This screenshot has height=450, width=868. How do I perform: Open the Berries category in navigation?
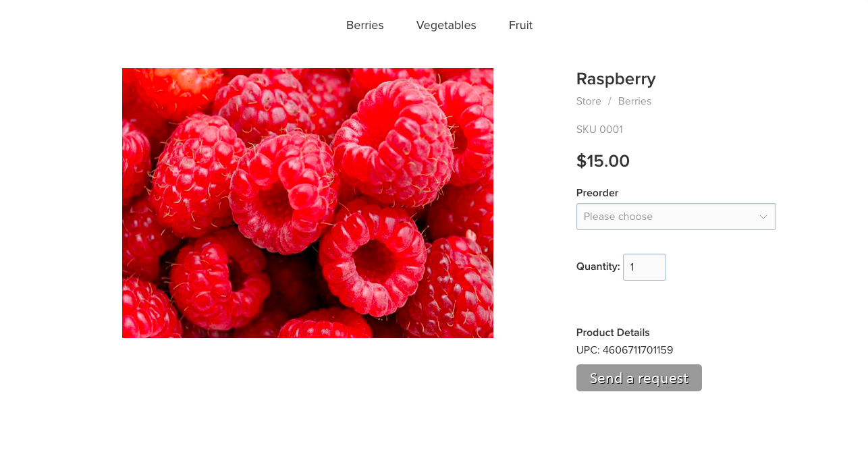coord(364,25)
